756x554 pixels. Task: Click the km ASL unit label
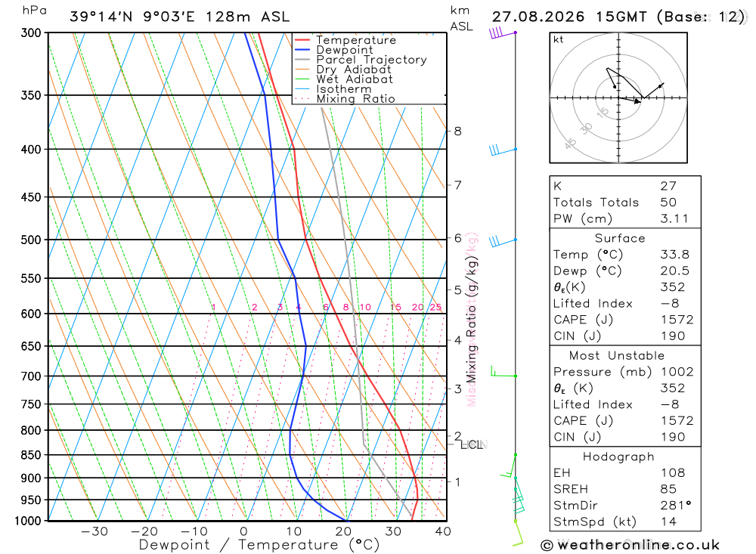pyautogui.click(x=461, y=18)
